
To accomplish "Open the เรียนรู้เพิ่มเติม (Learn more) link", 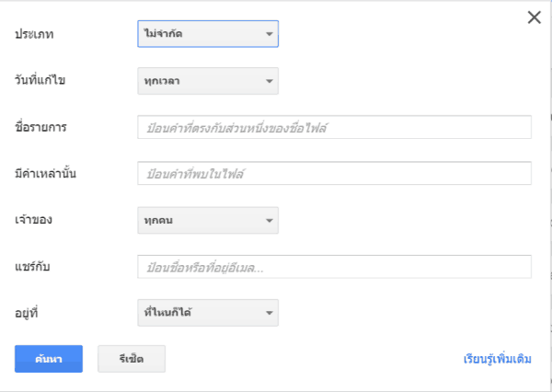I will point(497,359).
